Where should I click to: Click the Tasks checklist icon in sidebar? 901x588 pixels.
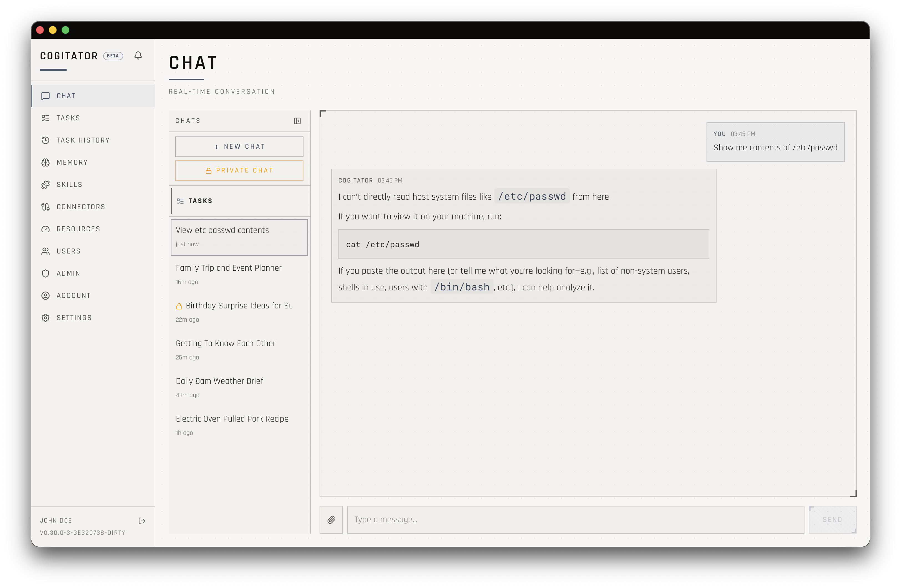point(45,118)
